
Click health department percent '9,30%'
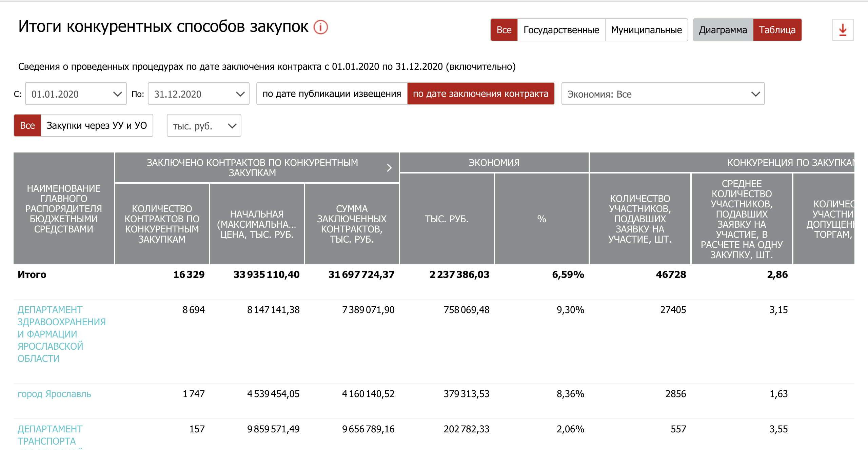pos(570,310)
